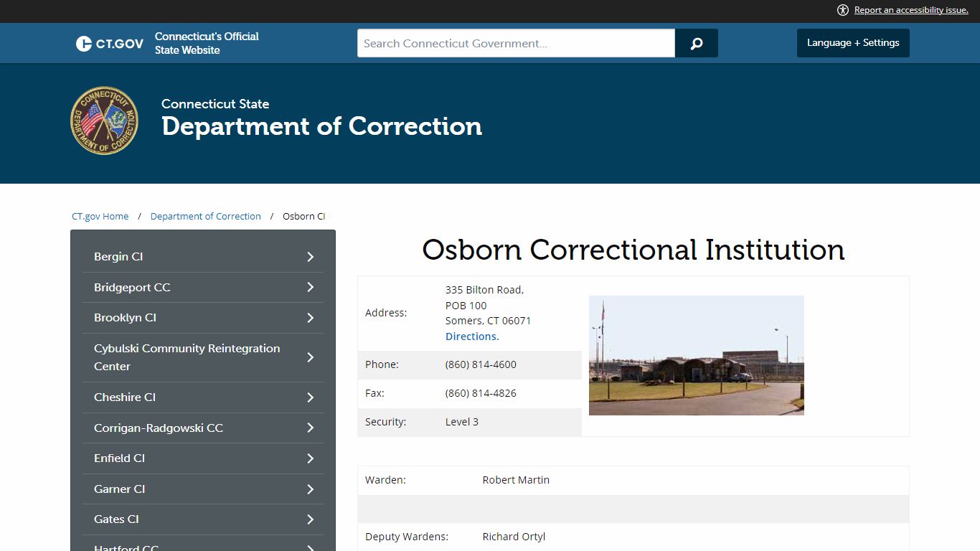
Task: Expand chevron next to Gates CI
Action: pos(311,519)
